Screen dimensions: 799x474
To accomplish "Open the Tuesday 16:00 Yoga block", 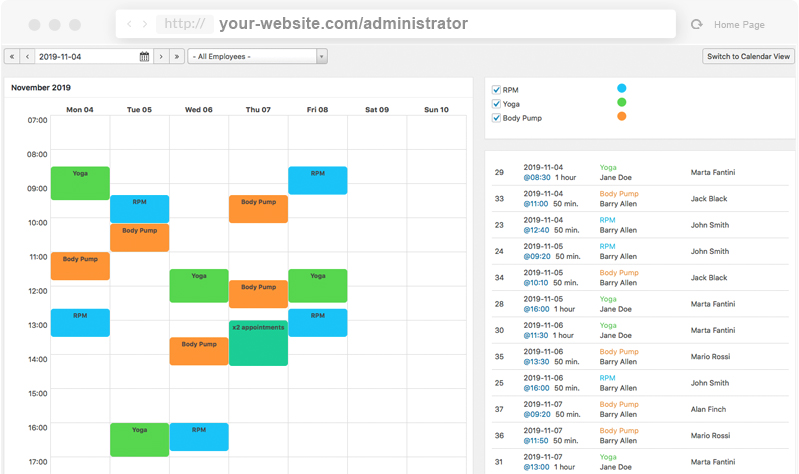I will (x=140, y=439).
